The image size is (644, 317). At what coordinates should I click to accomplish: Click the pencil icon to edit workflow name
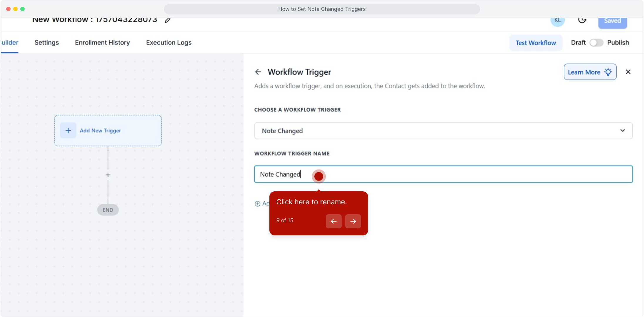point(168,20)
